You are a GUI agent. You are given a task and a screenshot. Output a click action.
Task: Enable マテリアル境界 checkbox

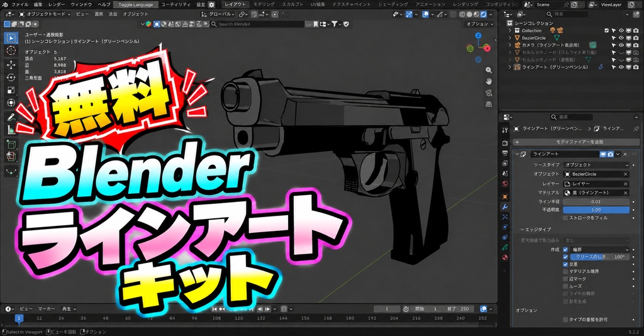[x=565, y=272]
